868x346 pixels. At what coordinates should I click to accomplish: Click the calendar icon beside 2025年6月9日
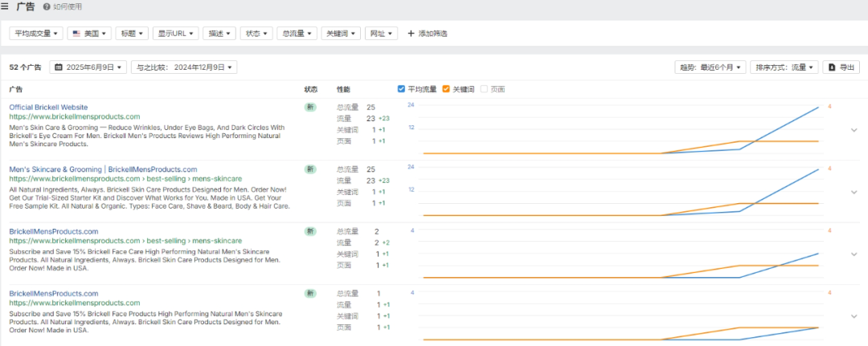pyautogui.click(x=59, y=67)
